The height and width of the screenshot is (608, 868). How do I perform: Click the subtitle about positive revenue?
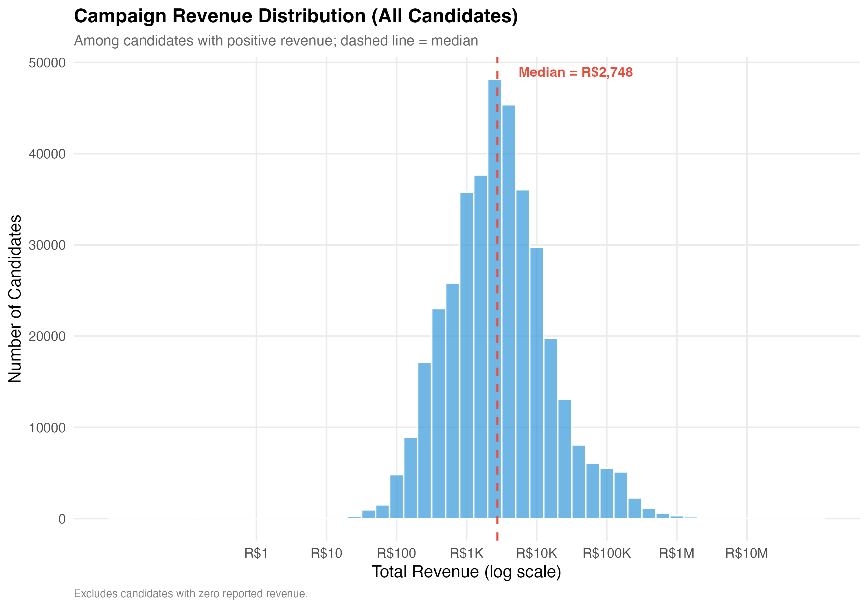point(276,41)
